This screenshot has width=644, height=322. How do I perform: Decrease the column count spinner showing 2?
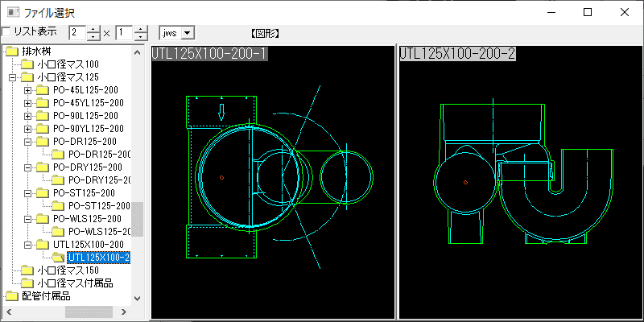click(x=94, y=36)
